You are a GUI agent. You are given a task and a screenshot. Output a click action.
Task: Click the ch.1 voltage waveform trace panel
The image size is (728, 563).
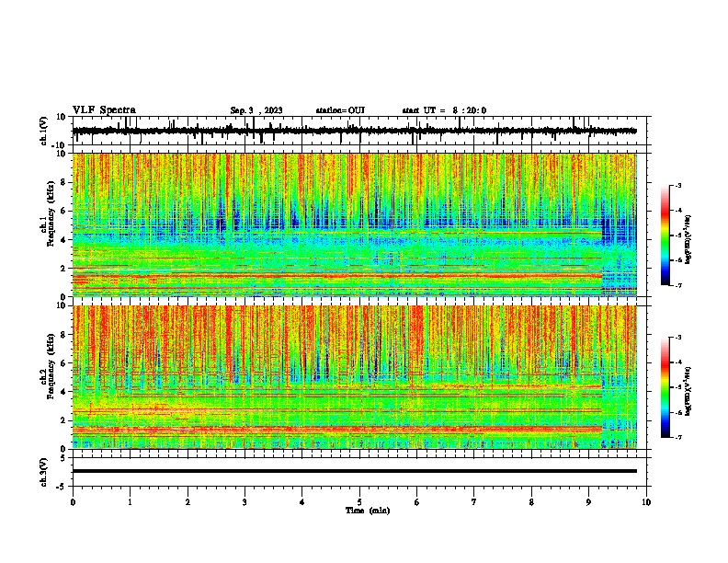tap(359, 131)
